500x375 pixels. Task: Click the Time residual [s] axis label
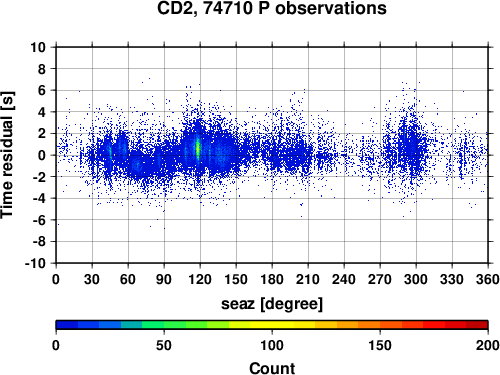click(7, 155)
